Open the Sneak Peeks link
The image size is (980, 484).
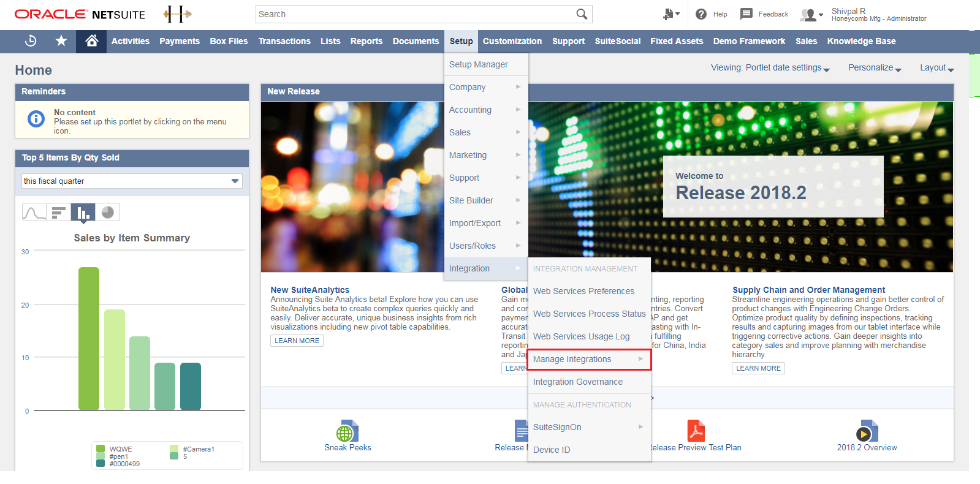tap(348, 447)
